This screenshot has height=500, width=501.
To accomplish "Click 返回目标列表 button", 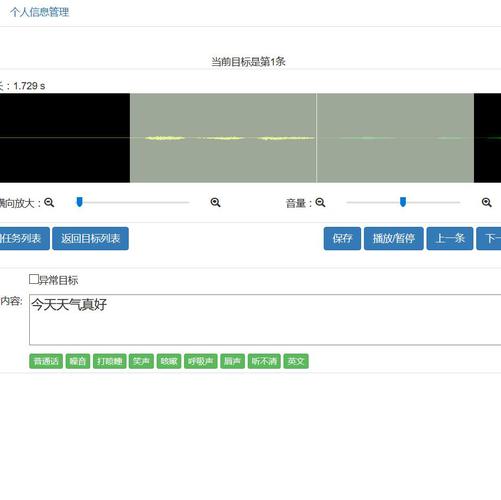I will 90,238.
